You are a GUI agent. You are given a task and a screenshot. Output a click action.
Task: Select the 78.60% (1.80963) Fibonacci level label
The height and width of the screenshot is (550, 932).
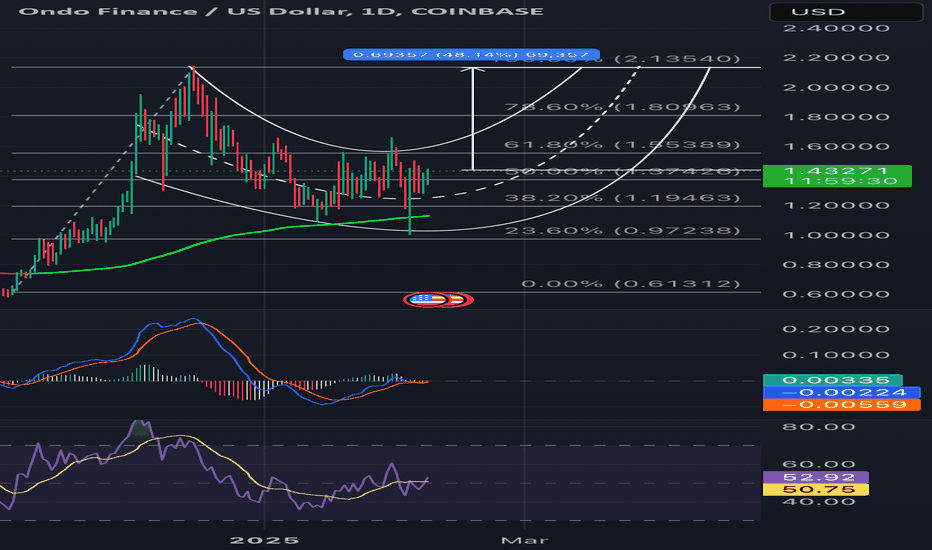point(622,107)
